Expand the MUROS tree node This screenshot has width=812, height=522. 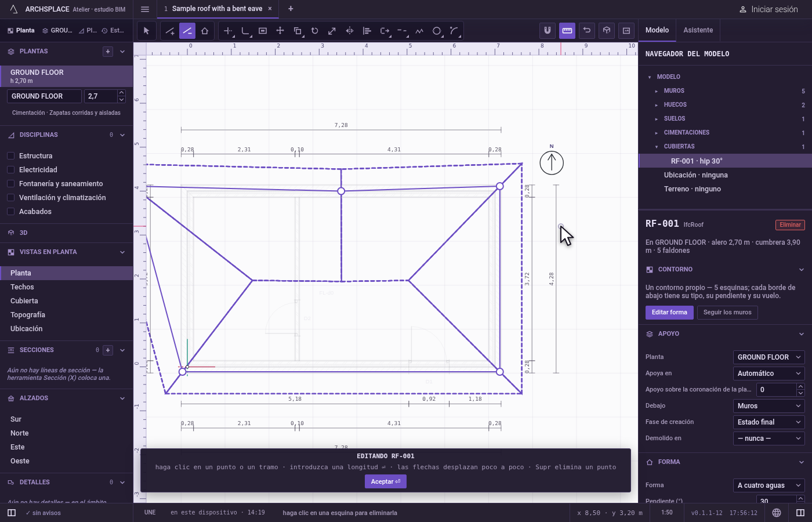pyautogui.click(x=657, y=91)
